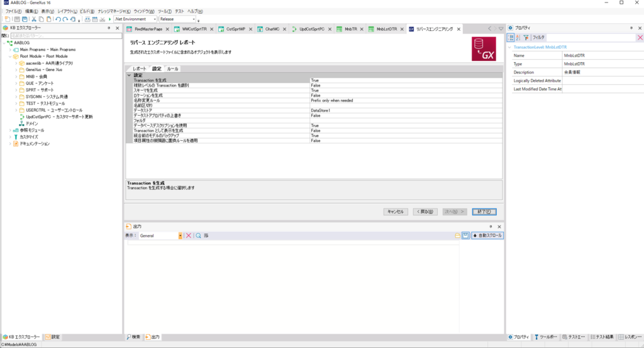This screenshot has width=644, height=348.
Task: Click the Cut scissors icon
Action: tap(34, 19)
